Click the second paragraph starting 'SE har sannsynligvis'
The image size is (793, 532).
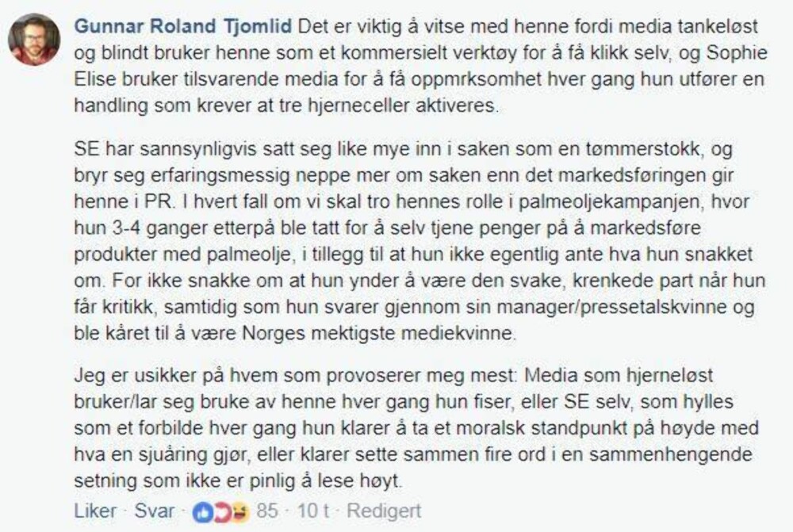[419, 241]
